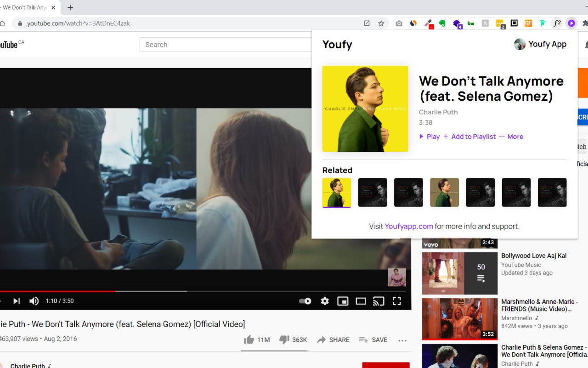Enter fullscreen on the video player

(x=396, y=301)
